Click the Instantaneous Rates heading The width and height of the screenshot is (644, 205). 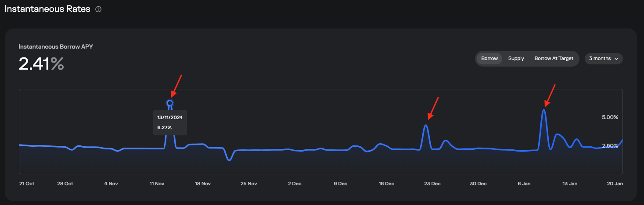(47, 9)
